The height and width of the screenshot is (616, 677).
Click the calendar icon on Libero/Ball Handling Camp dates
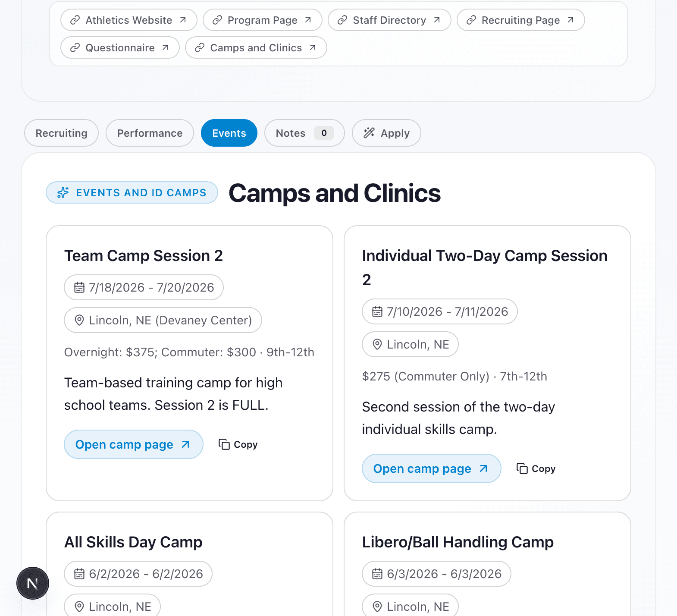[x=378, y=574]
